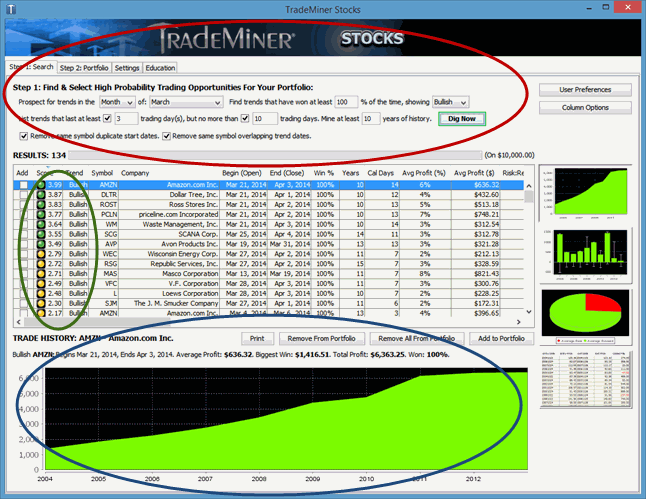Click green score indicator for ROST row

pyautogui.click(x=41, y=205)
